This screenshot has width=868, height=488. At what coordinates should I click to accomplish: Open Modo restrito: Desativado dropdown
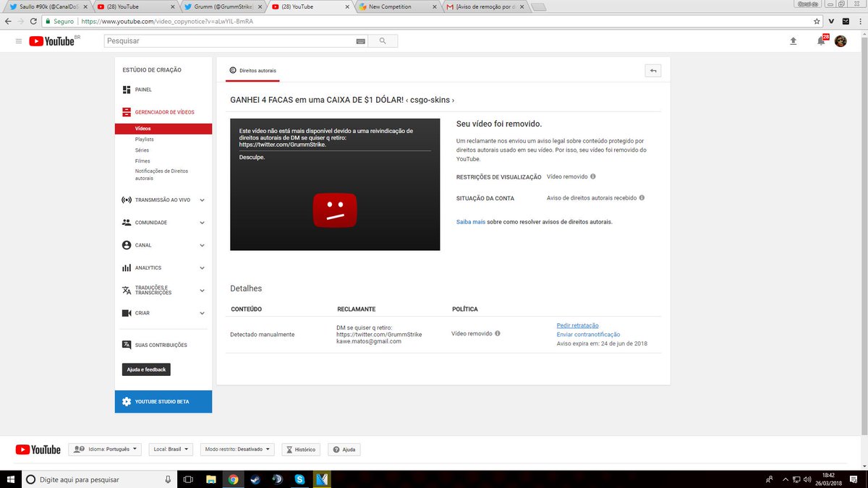(x=237, y=449)
